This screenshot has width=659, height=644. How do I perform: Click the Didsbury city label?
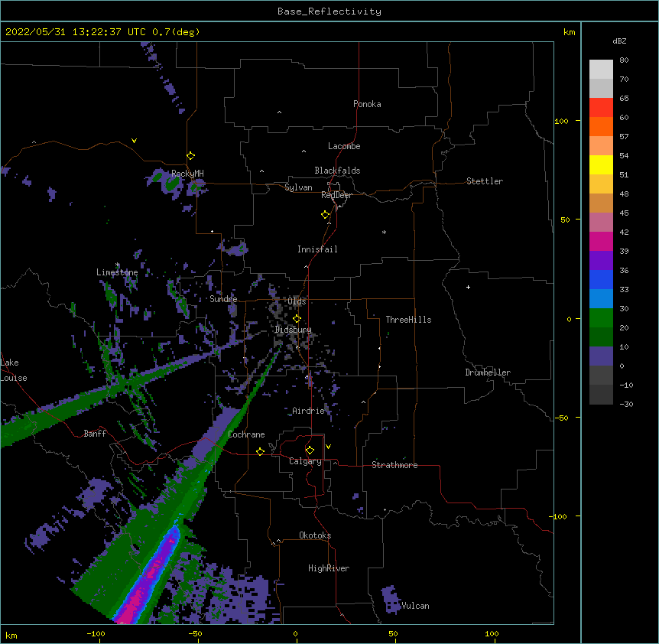point(293,330)
